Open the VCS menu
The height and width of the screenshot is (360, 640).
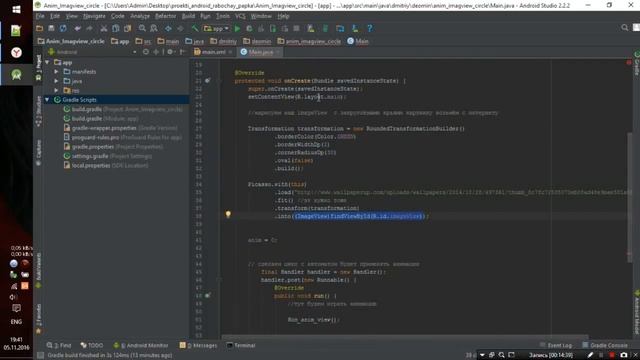pyautogui.click(x=240, y=16)
